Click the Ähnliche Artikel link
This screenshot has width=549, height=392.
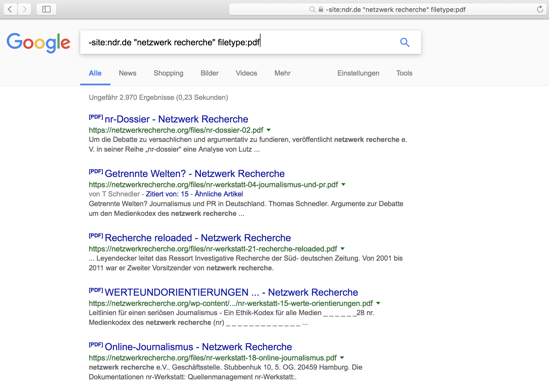(x=219, y=194)
